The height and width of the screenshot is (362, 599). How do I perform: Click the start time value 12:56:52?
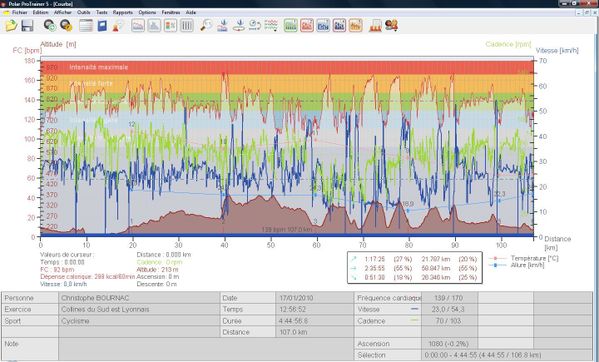tap(315, 309)
